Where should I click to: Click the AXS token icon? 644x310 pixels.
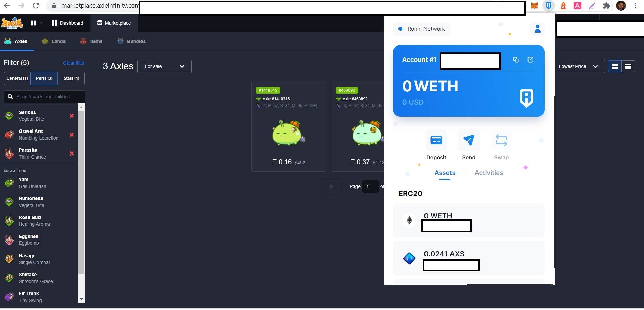pyautogui.click(x=409, y=259)
